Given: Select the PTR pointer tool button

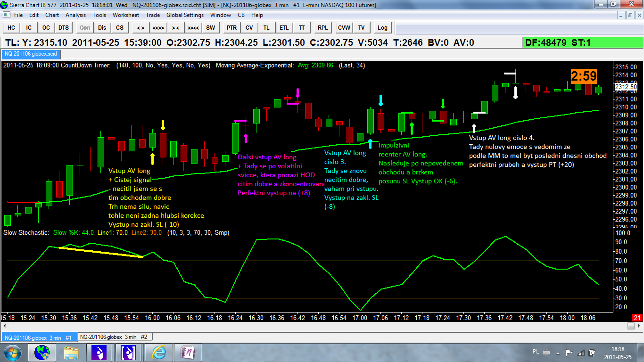Looking at the screenshot, I should (231, 28).
